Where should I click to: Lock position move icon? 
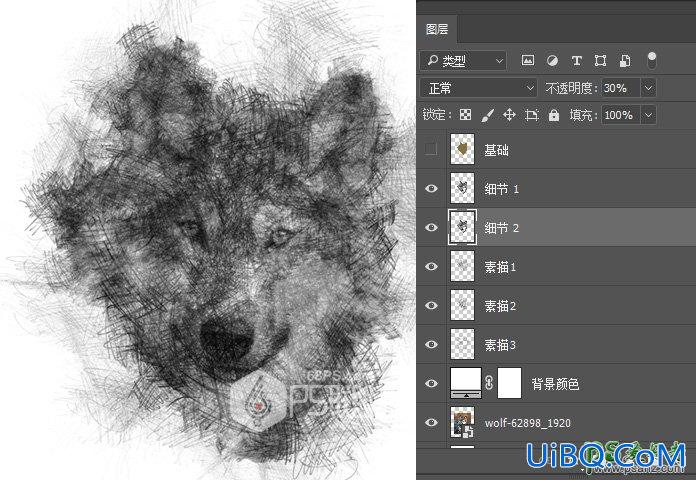pos(509,115)
